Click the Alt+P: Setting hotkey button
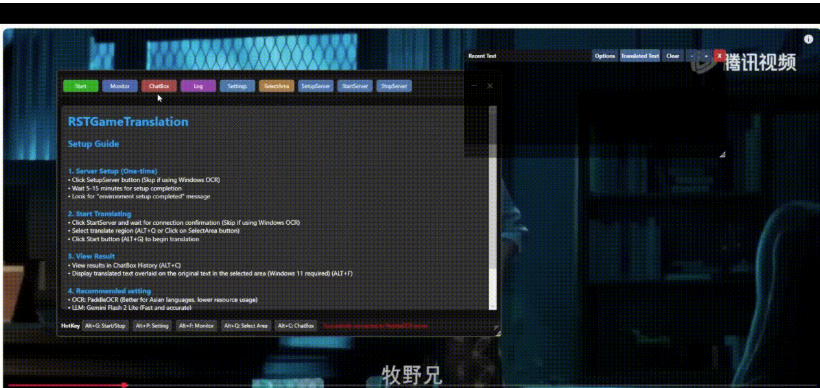 pyautogui.click(x=152, y=326)
